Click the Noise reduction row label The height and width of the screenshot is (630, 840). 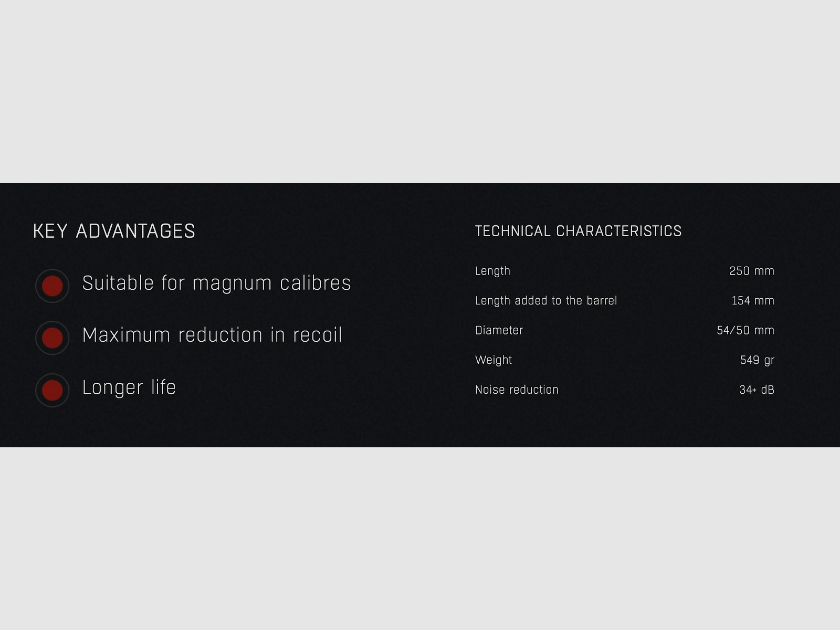(517, 390)
